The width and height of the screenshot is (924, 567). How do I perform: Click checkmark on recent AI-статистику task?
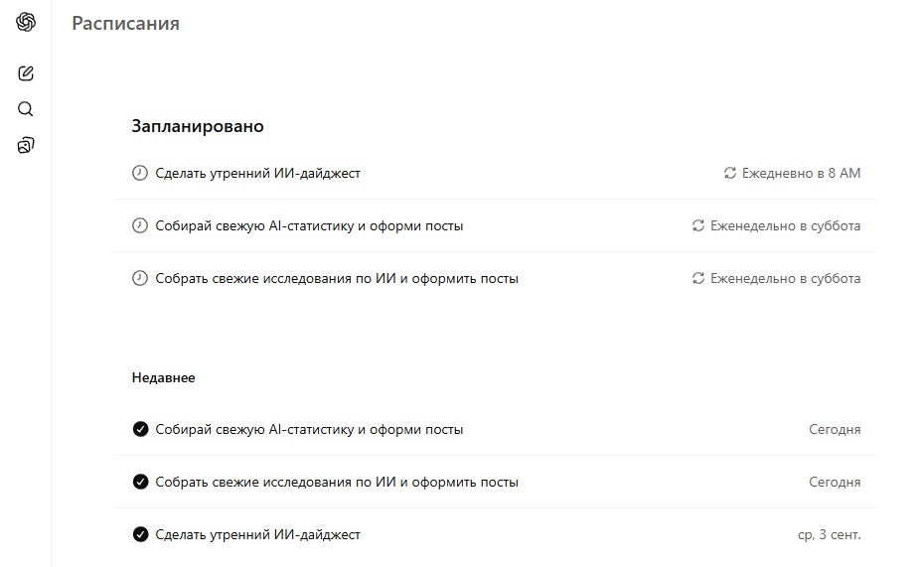pos(140,429)
